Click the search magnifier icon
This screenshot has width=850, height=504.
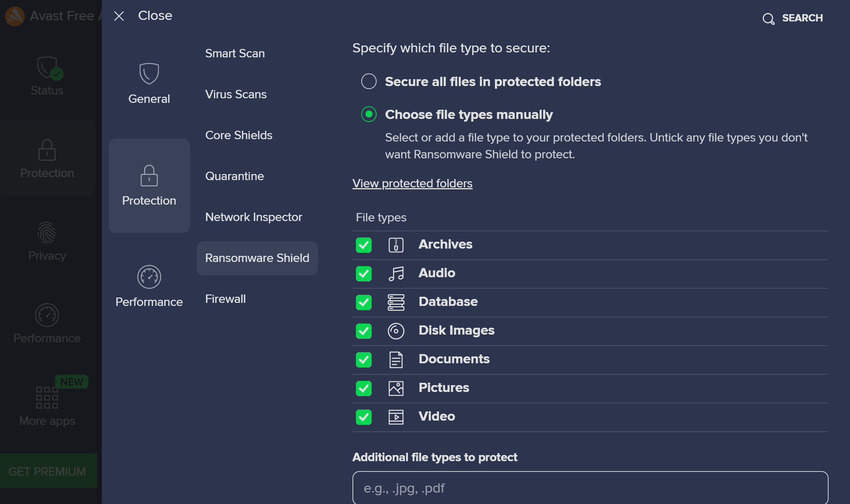[768, 18]
